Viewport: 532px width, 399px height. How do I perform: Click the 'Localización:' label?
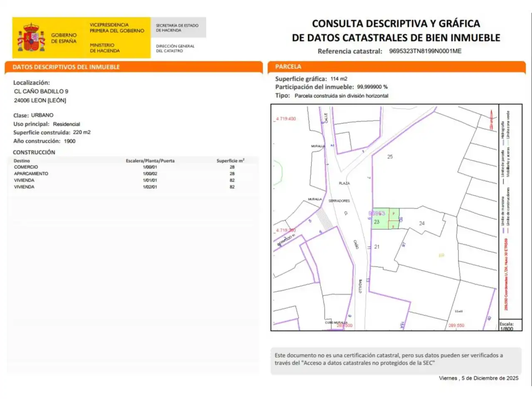click(32, 83)
